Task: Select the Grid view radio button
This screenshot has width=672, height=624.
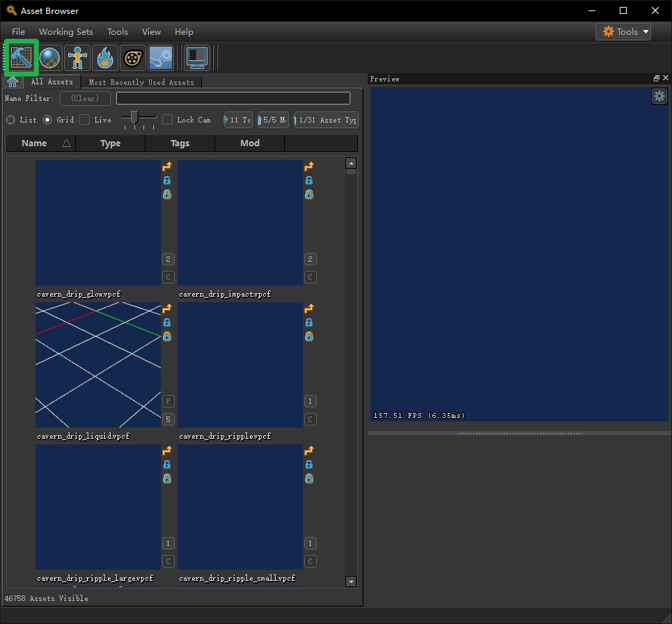Action: 47,120
